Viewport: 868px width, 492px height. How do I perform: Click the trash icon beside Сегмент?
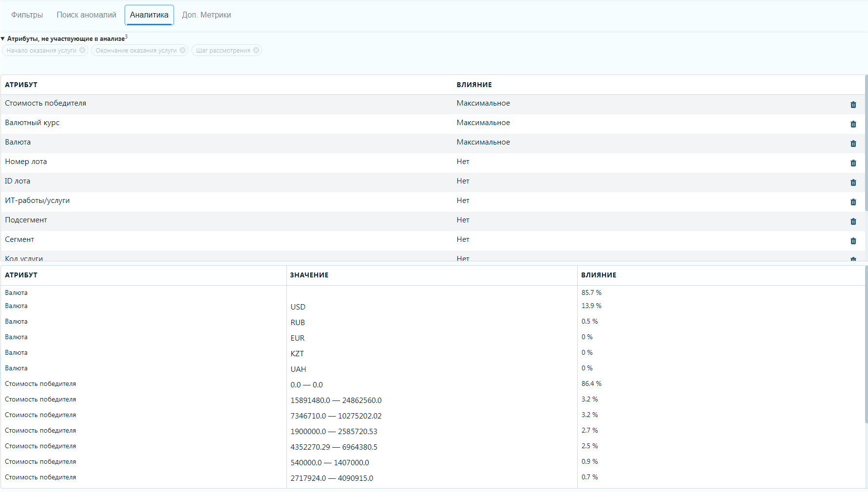[x=853, y=241]
